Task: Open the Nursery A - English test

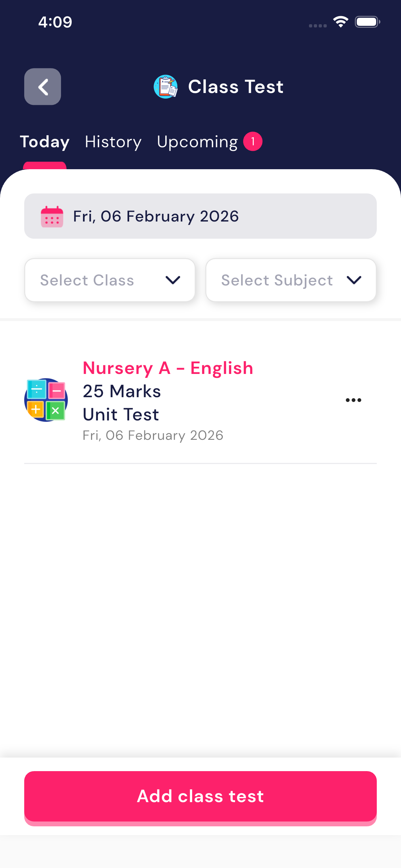Action: 168,367
